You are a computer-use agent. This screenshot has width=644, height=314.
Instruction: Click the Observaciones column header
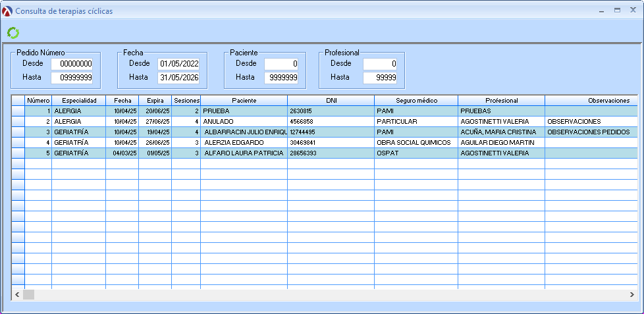[x=591, y=101]
